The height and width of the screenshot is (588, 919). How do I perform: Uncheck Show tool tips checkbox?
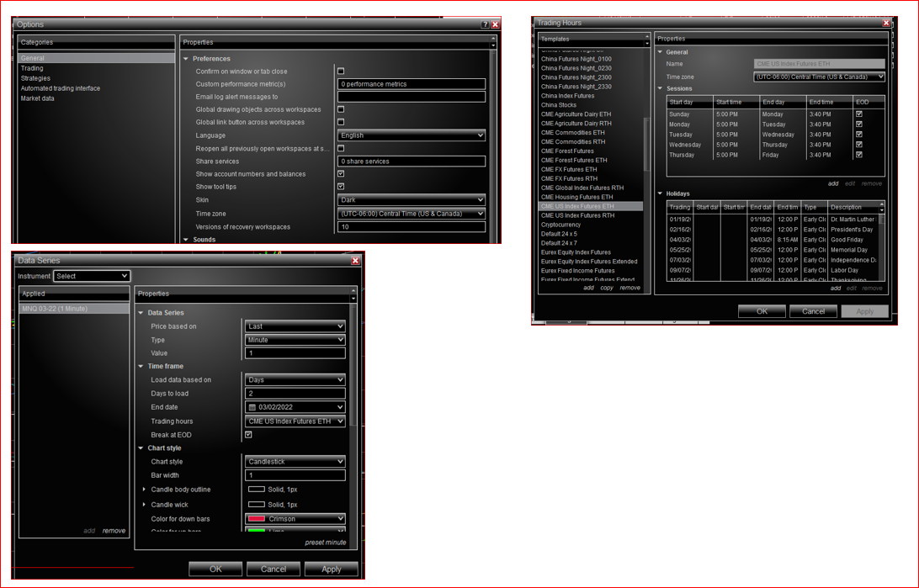click(x=341, y=187)
